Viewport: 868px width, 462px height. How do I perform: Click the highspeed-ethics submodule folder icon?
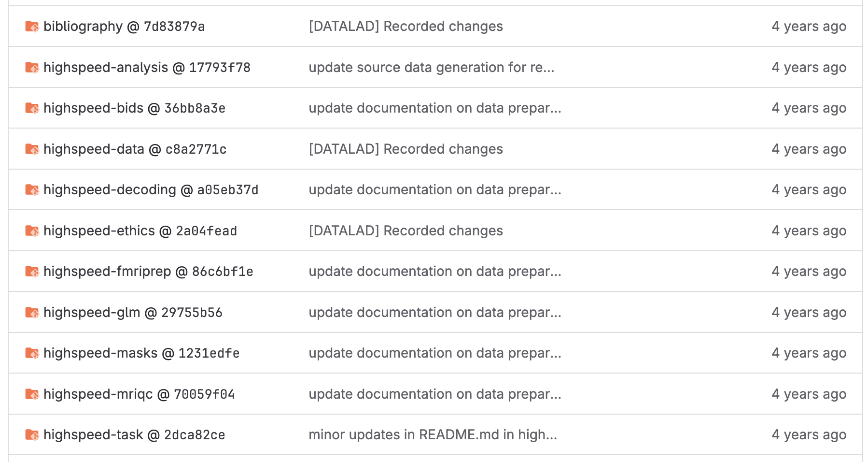(32, 231)
